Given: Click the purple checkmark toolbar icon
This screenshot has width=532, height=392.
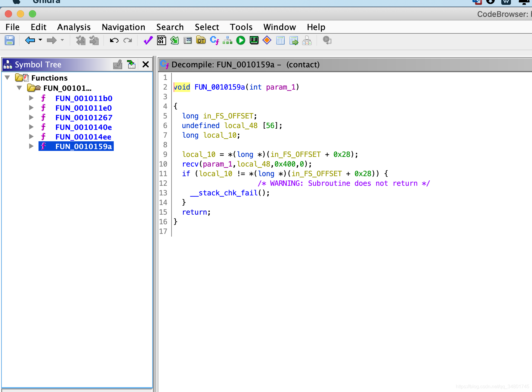Looking at the screenshot, I should pyautogui.click(x=148, y=40).
